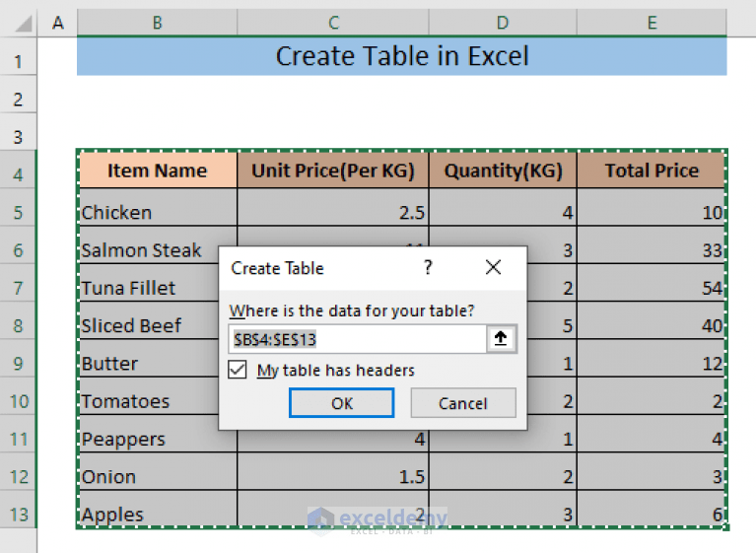Select column B header
The image size is (756, 553).
[157, 22]
